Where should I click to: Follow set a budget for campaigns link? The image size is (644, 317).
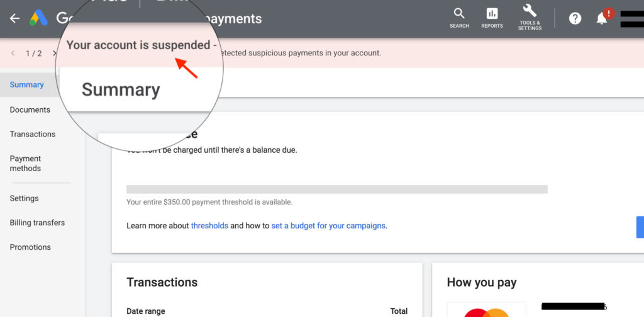(x=328, y=226)
